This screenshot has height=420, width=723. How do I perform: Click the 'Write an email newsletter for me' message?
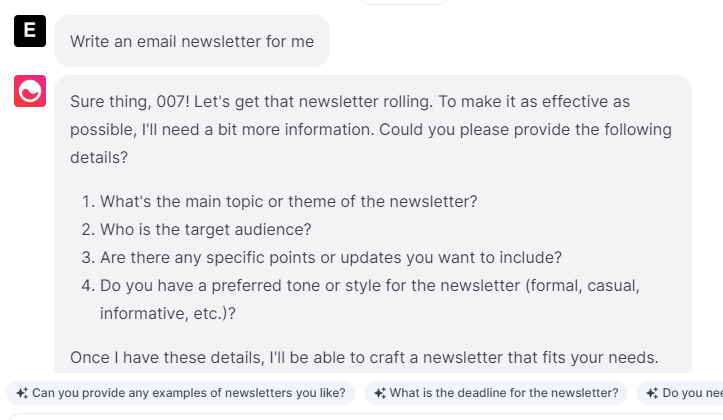click(191, 42)
